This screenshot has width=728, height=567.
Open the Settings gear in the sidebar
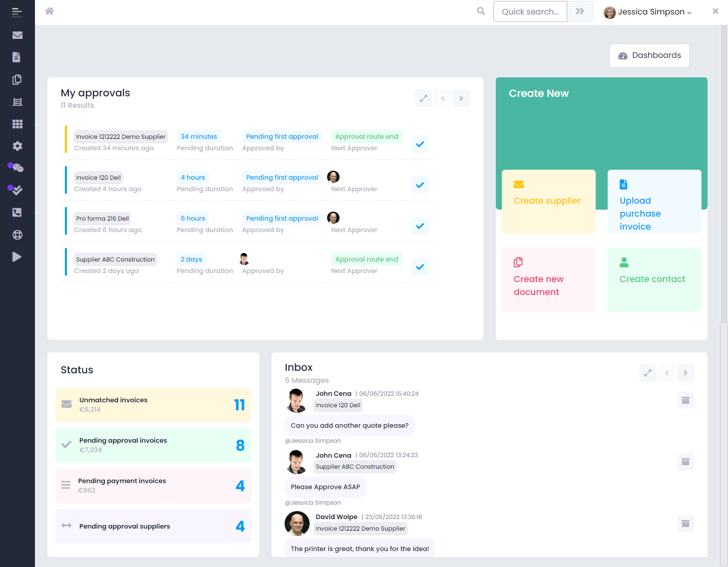[17, 146]
